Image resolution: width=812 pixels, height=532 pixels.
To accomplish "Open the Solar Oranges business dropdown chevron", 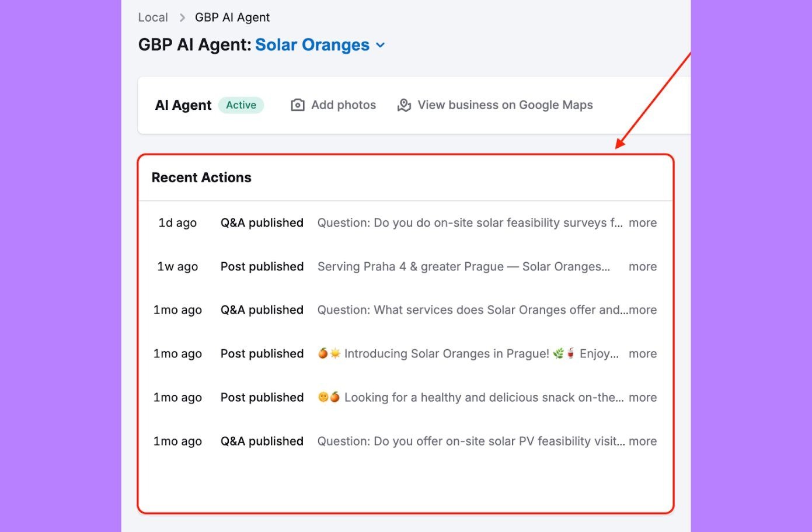I will coord(381,45).
